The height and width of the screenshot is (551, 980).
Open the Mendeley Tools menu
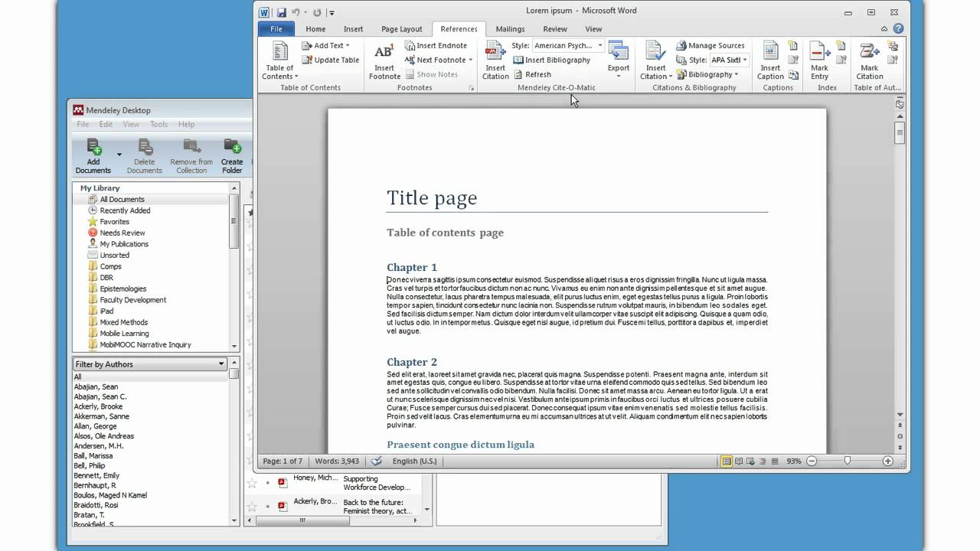(158, 124)
